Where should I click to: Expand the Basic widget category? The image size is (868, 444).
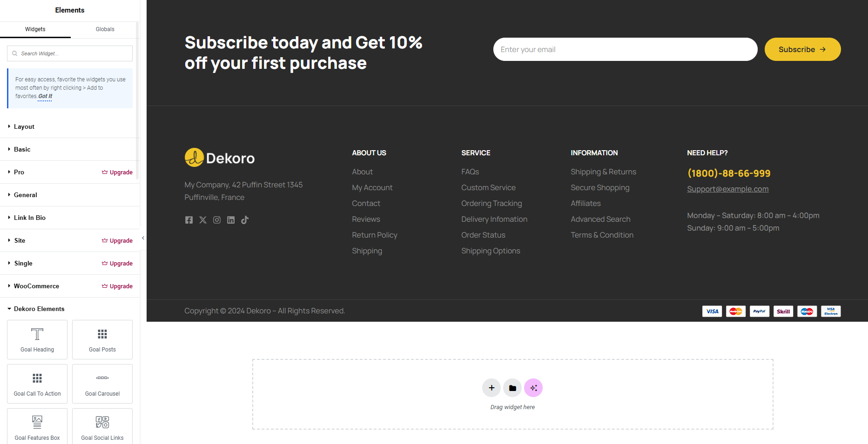(x=70, y=149)
